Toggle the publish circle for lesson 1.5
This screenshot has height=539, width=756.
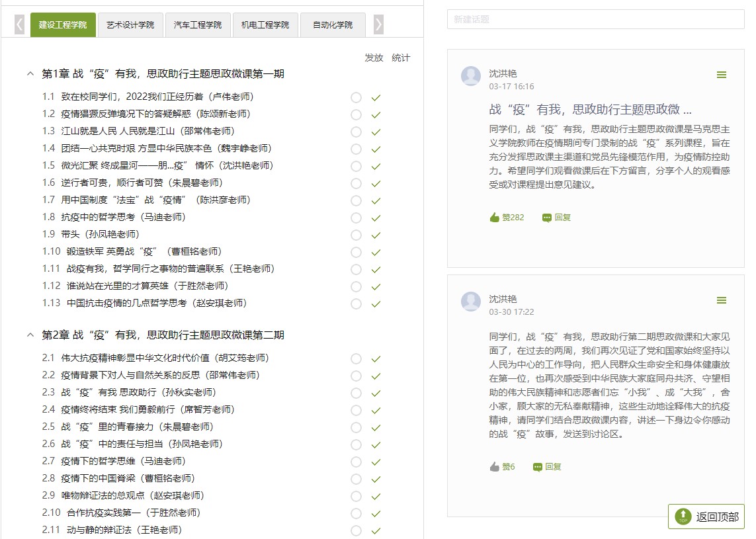[x=357, y=167]
